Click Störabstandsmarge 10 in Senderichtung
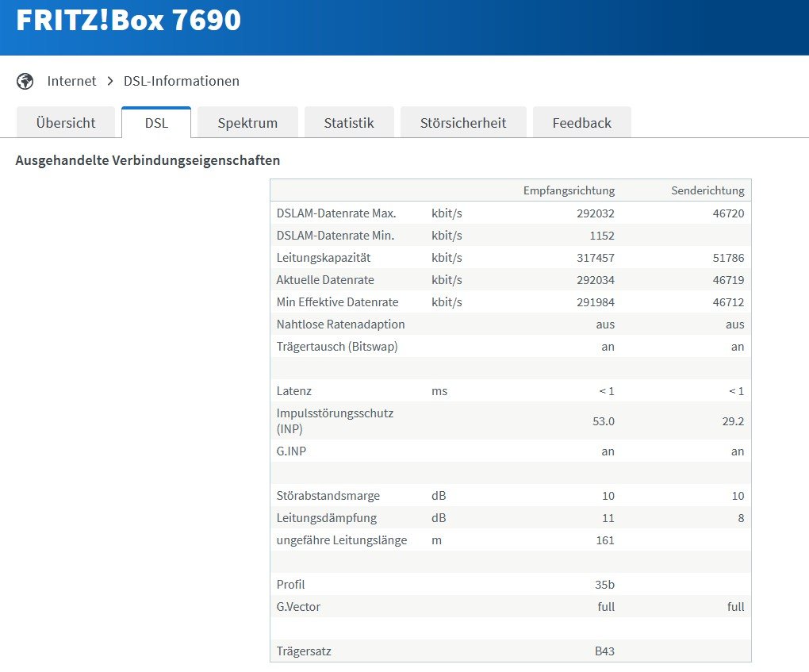Image resolution: width=809 pixels, height=672 pixels. 738,496
